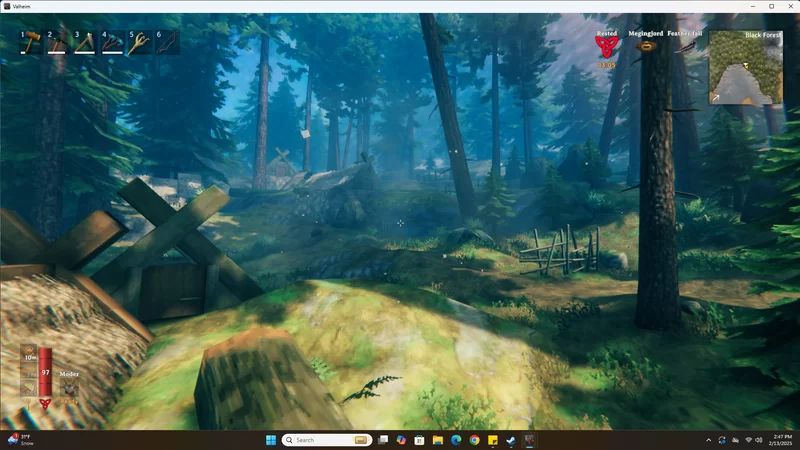Select the golden fork in hotbar slot 5
The image size is (800, 450).
(x=139, y=42)
